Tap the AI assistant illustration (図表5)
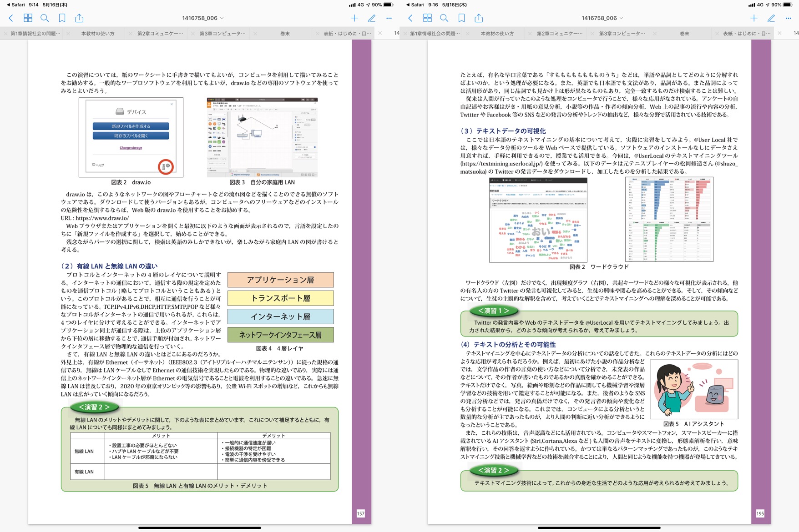Screen dimensions: 799x532 pyautogui.click(x=694, y=389)
